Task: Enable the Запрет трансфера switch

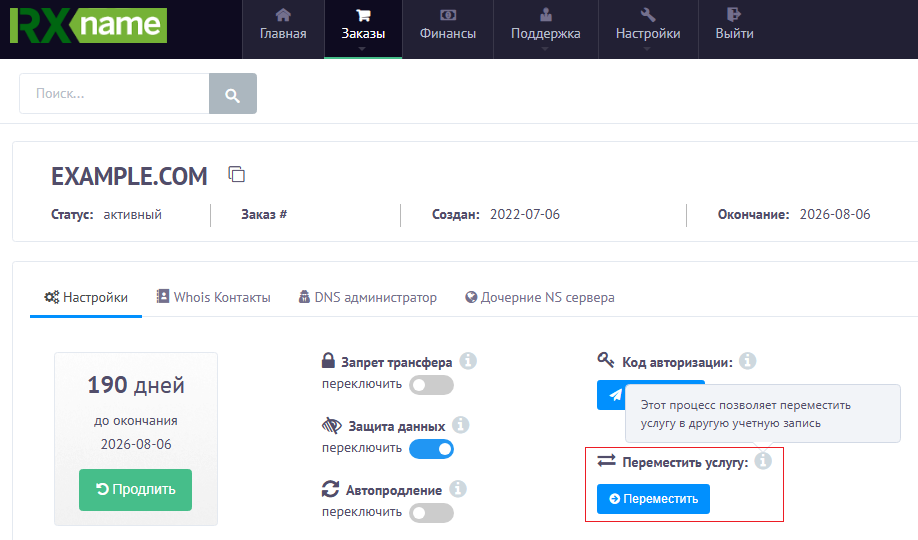Action: [431, 385]
